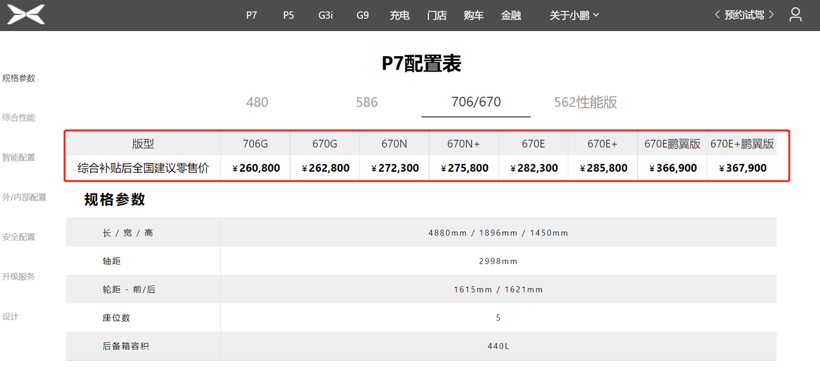Click the 440L trunk volume value
Screen dimensions: 820x368
tap(498, 346)
